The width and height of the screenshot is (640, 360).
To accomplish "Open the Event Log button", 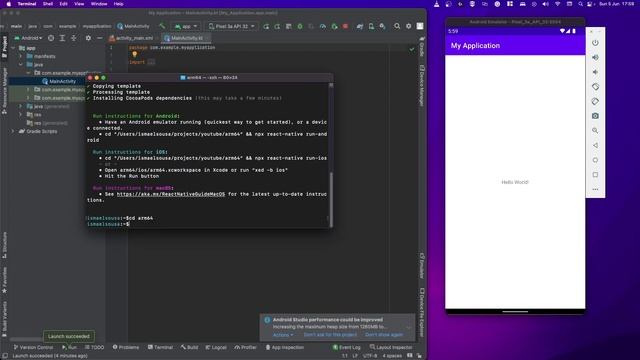I will 347,347.
